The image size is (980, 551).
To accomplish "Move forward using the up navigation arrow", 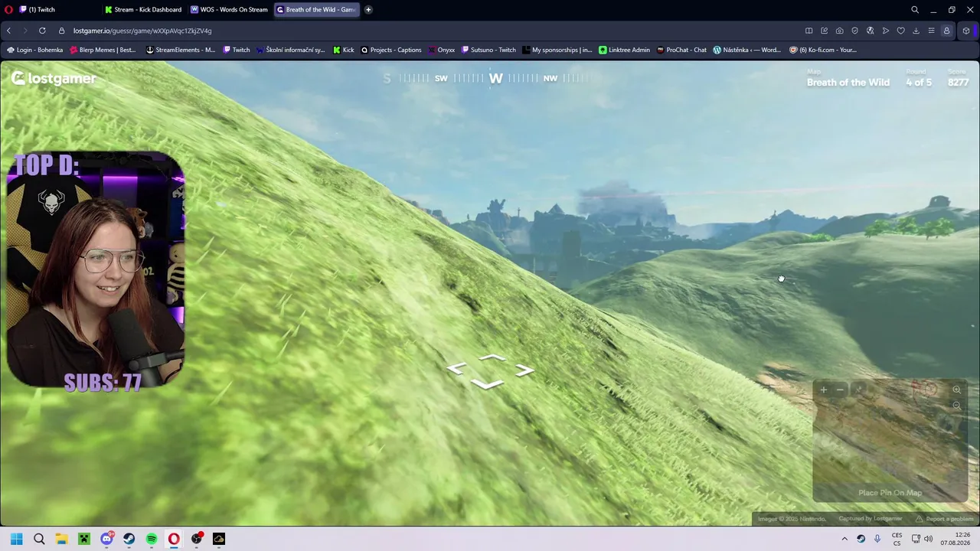I will pos(491,357).
